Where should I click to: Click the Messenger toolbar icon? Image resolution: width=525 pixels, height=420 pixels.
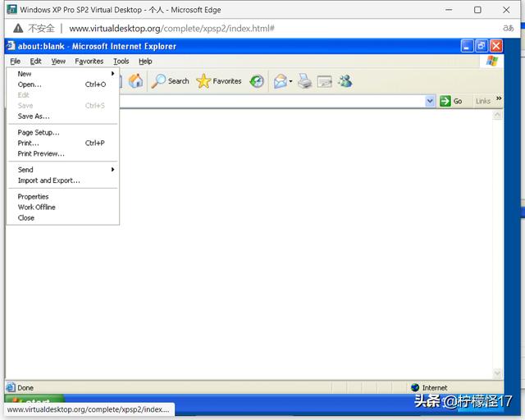345,81
